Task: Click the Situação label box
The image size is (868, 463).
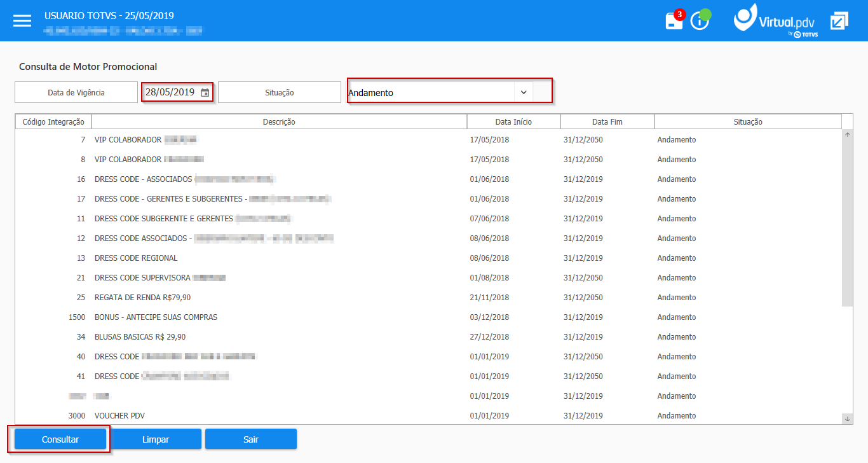Action: (x=280, y=92)
